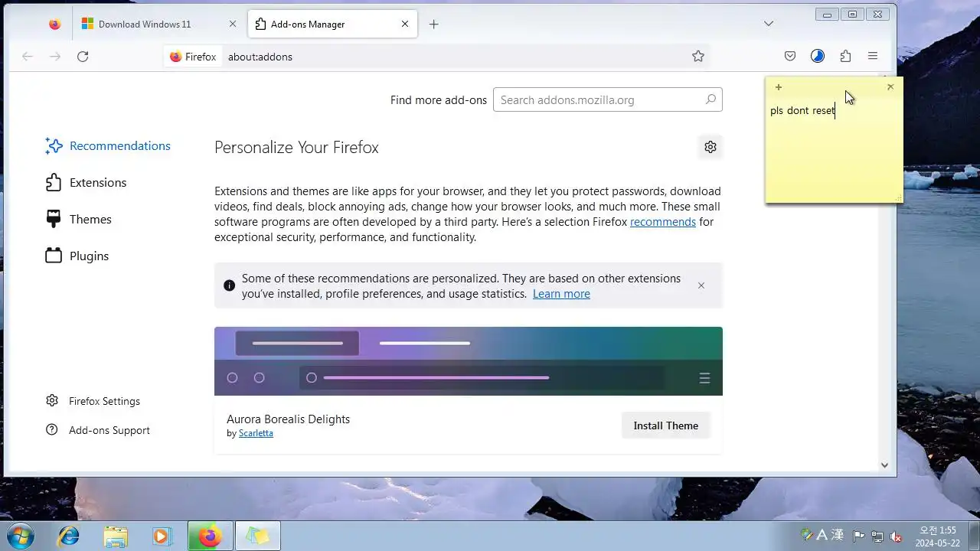Click the magnifier icon in add-ons search
The image size is (980, 551).
coord(710,99)
